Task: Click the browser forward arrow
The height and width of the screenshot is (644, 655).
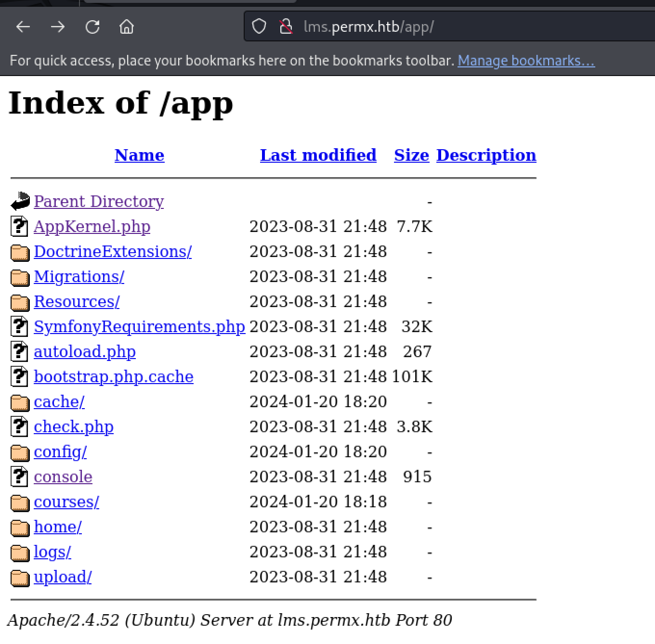Action: click(x=58, y=27)
